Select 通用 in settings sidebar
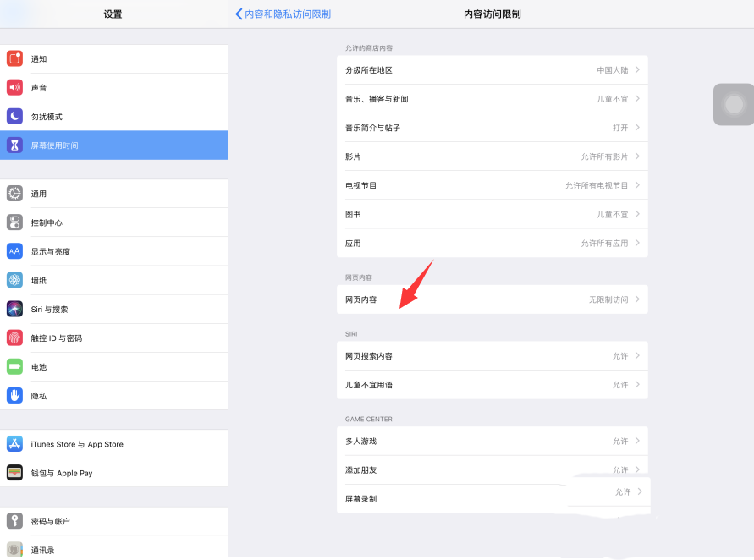 [x=113, y=194]
